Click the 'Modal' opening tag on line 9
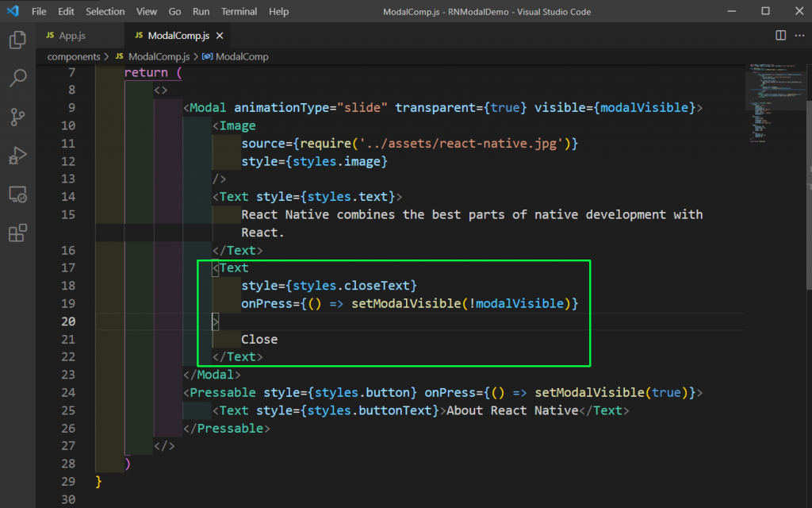 pyautogui.click(x=208, y=108)
